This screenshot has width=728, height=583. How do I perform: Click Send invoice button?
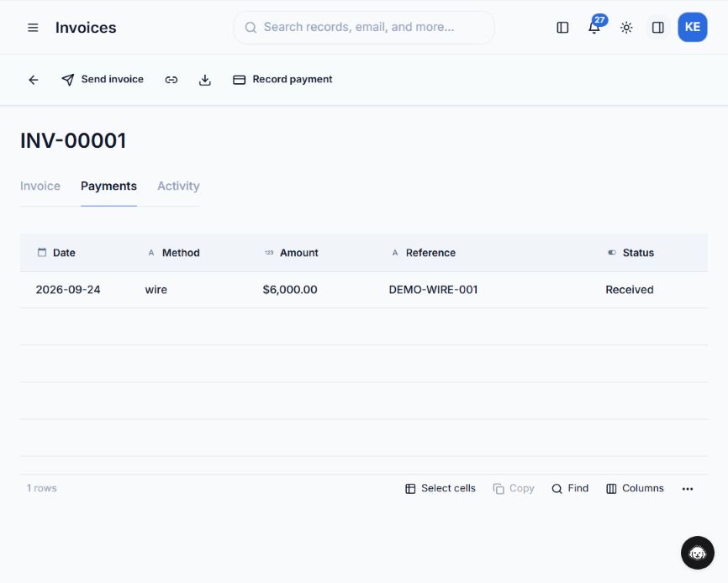coord(103,79)
